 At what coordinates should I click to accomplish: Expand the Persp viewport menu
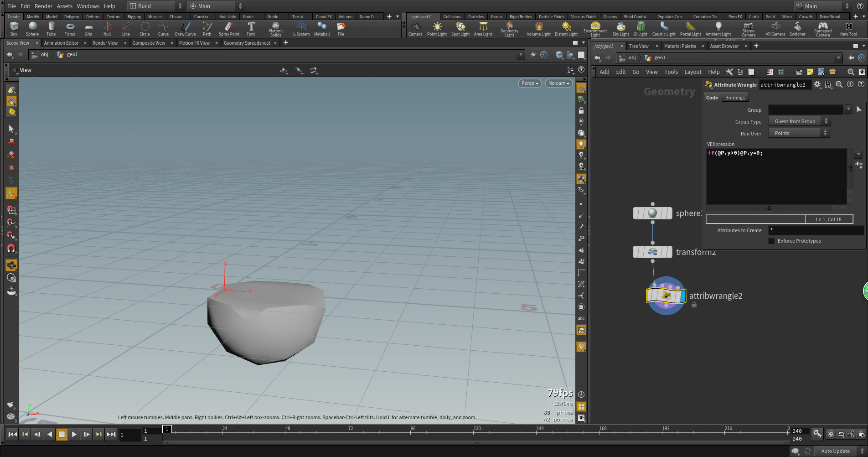click(x=530, y=83)
